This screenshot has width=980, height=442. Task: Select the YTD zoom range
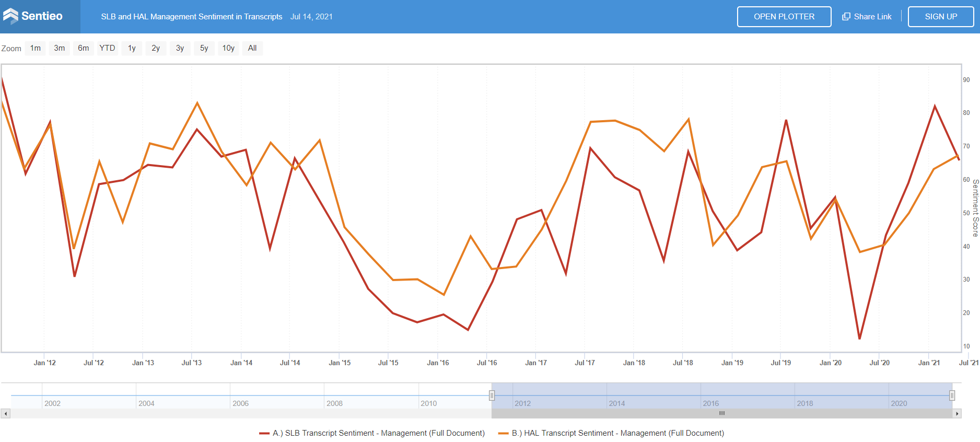[108, 48]
